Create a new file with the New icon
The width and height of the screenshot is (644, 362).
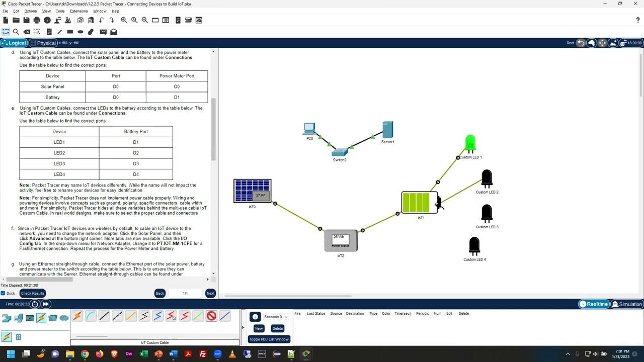coord(6,20)
